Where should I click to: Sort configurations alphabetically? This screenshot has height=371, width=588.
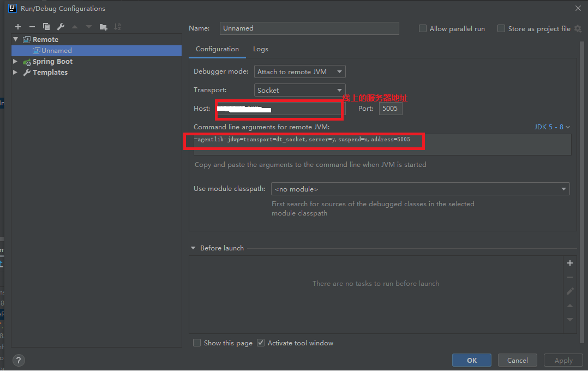[117, 27]
